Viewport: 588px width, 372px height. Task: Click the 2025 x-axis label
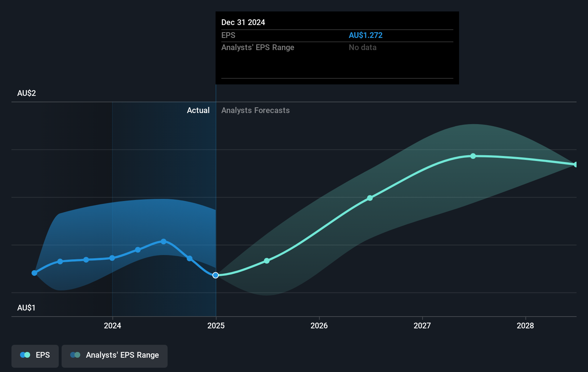pyautogui.click(x=216, y=325)
